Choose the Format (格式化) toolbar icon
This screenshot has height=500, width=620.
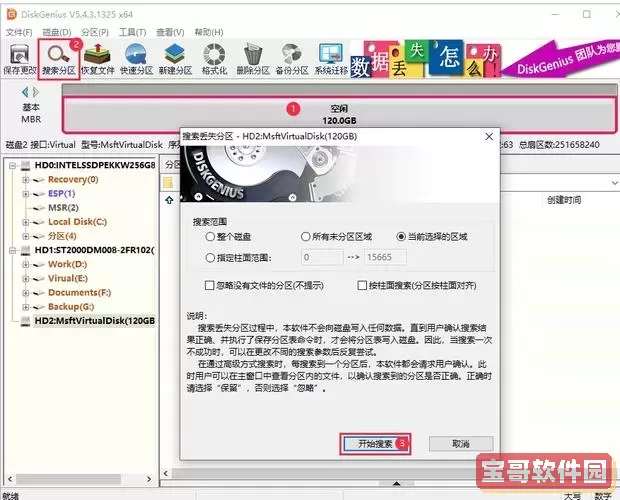pyautogui.click(x=214, y=60)
